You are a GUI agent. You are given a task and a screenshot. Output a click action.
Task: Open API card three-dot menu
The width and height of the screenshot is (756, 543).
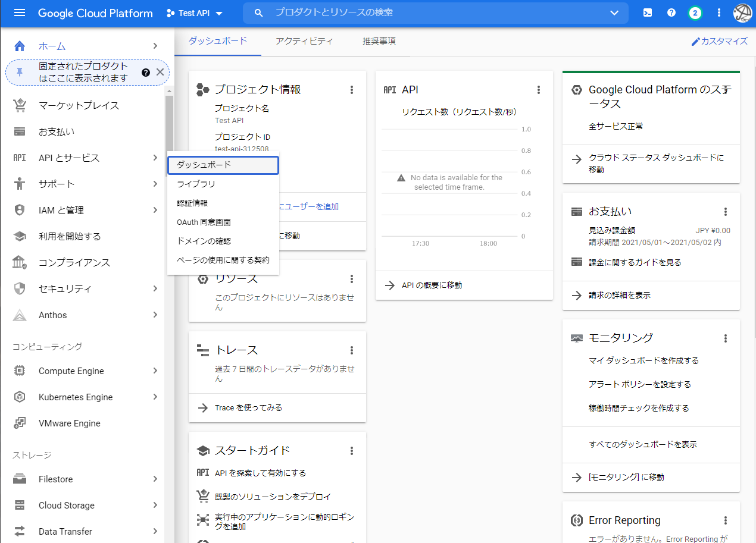click(x=539, y=90)
